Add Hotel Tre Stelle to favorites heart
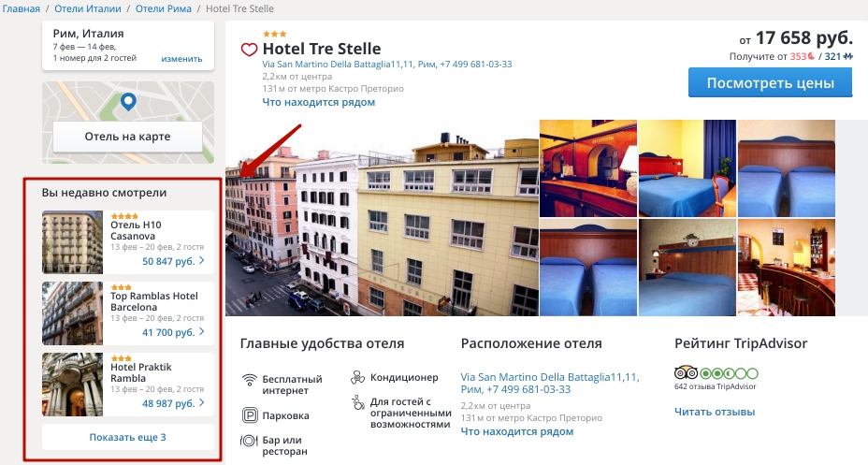 click(249, 50)
